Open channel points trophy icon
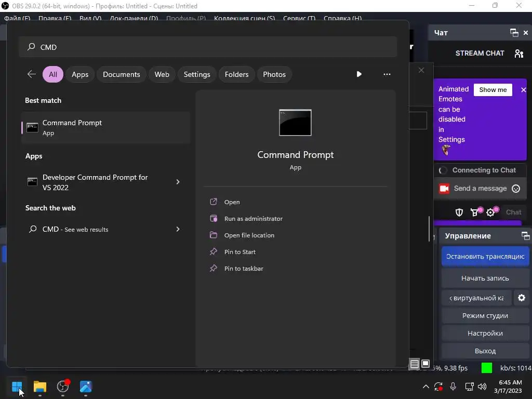 pyautogui.click(x=475, y=212)
